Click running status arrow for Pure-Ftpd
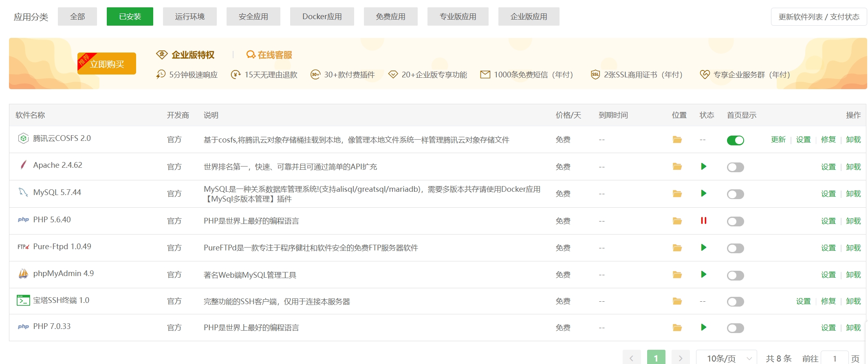 [703, 248]
